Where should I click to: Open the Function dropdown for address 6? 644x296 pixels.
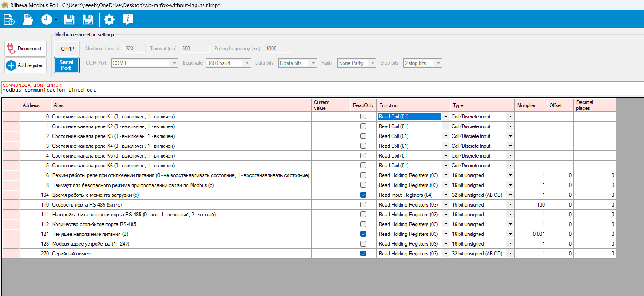[x=445, y=175]
